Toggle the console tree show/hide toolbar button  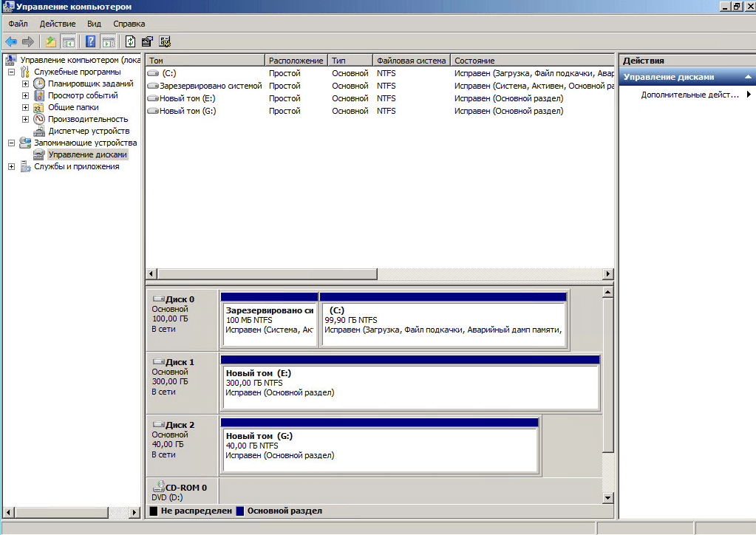pos(68,41)
